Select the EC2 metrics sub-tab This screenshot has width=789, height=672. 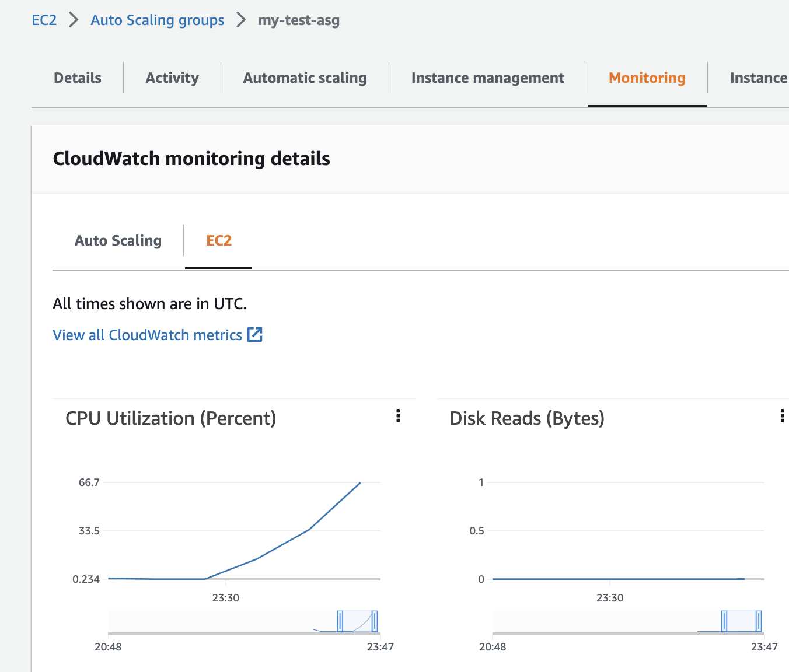pos(219,241)
